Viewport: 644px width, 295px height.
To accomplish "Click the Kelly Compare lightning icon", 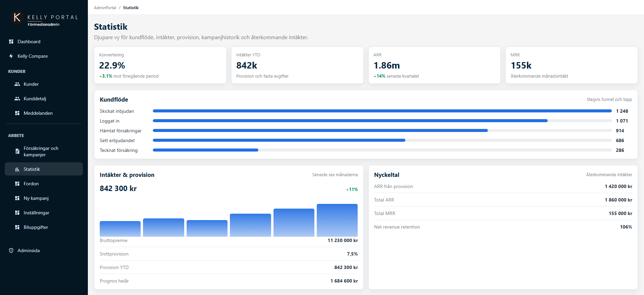I will point(11,56).
